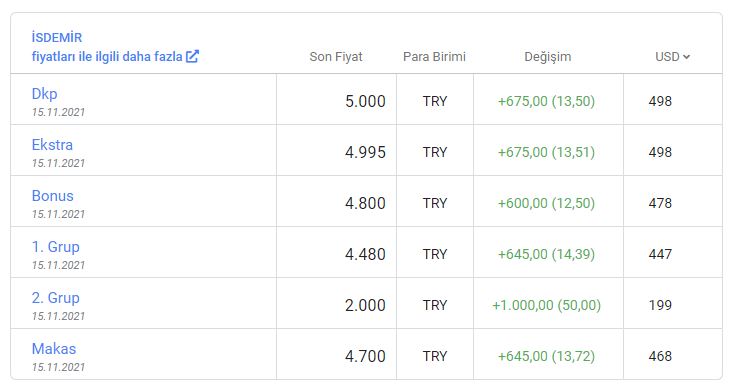Viewport: 733px width, 390px height.
Task: Open the USD currency dropdown
Action: [x=672, y=57]
